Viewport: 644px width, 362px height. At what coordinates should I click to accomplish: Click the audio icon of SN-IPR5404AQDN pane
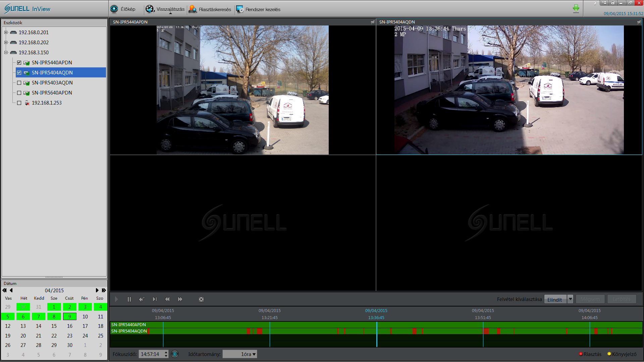639,22
